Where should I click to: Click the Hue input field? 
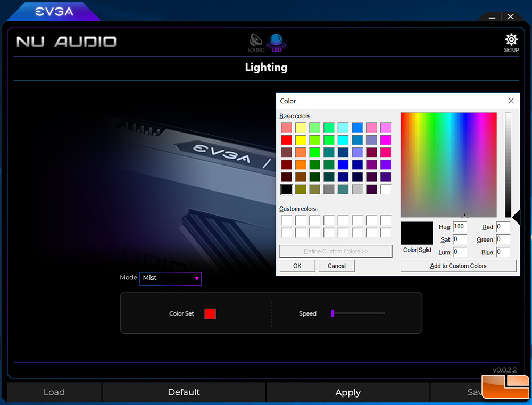(x=460, y=226)
